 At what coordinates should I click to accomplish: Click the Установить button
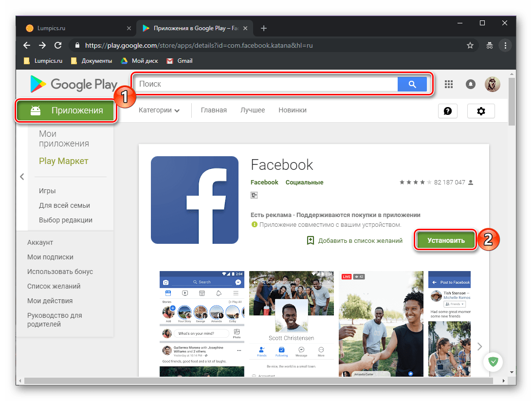(x=446, y=240)
